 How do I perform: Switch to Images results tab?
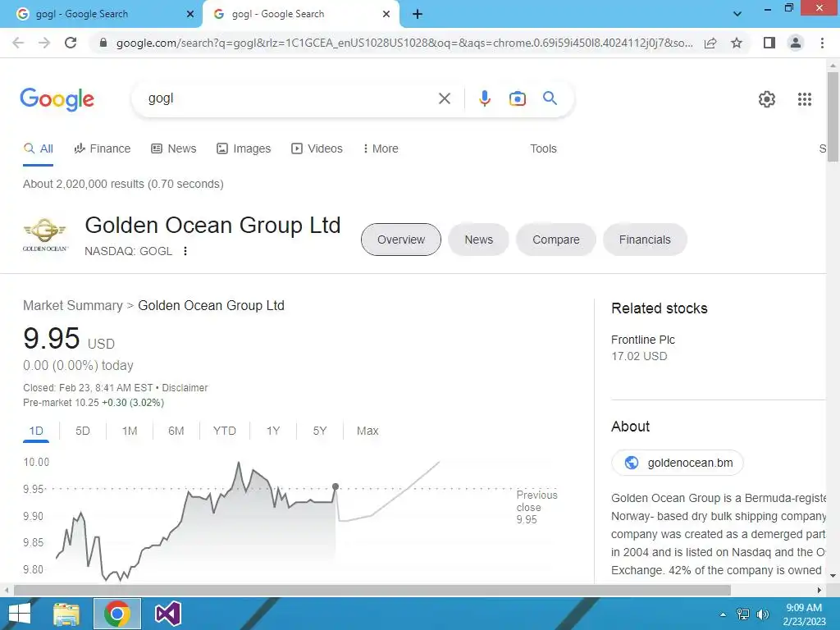[243, 149]
